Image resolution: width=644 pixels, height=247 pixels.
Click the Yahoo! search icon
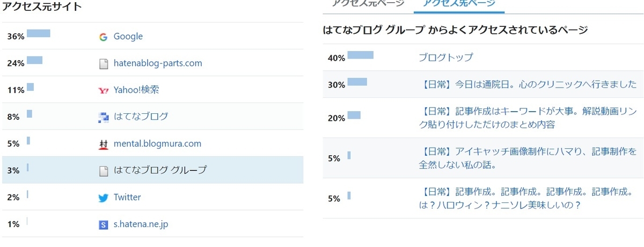104,91
